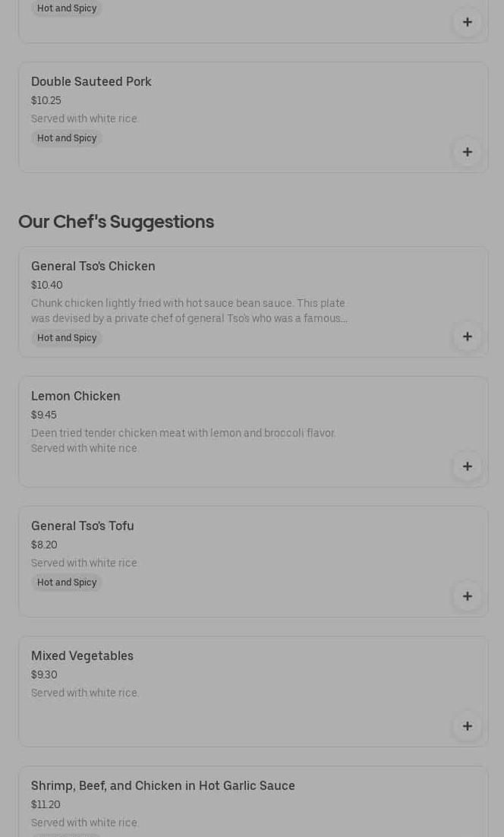Image resolution: width=504 pixels, height=837 pixels.
Task: Add Double Sauteed Pork to cart
Action: pyautogui.click(x=467, y=152)
